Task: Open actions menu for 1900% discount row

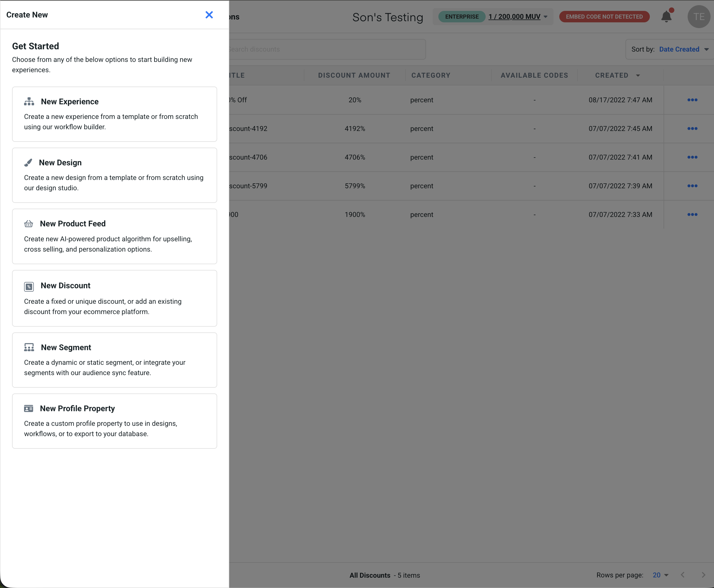Action: pos(692,214)
